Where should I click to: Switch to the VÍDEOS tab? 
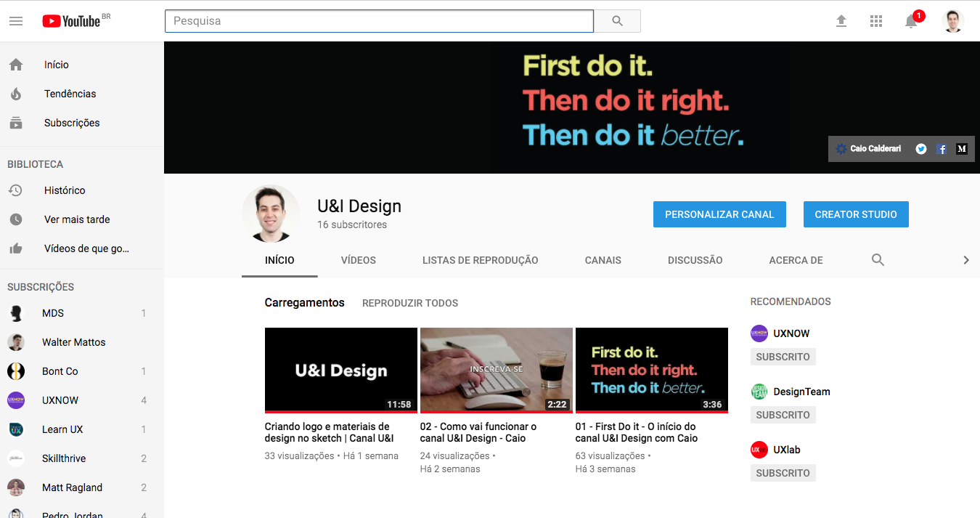click(359, 260)
